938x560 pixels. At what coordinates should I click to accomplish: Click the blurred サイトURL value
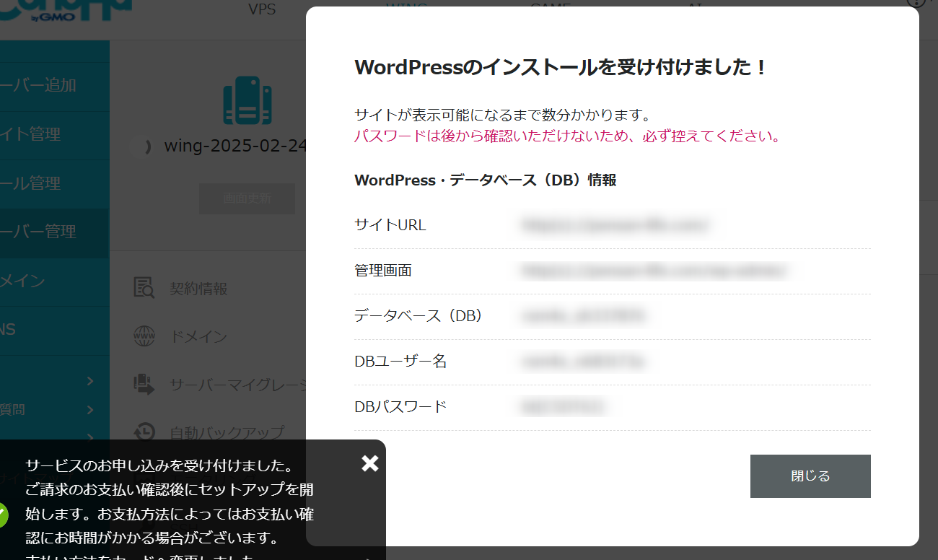615,225
